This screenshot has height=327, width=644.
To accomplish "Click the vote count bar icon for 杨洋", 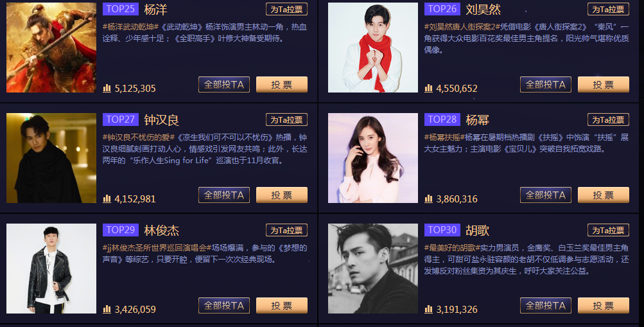I will pos(107,88).
